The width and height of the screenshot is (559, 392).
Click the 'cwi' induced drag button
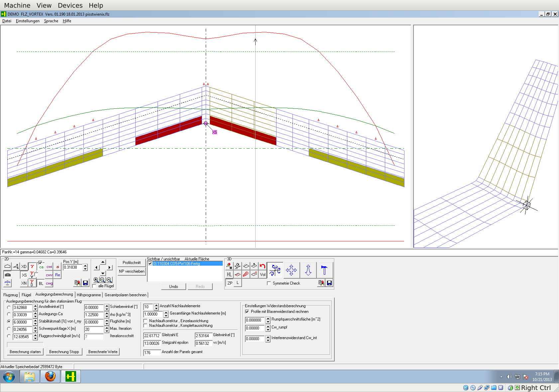(49, 267)
